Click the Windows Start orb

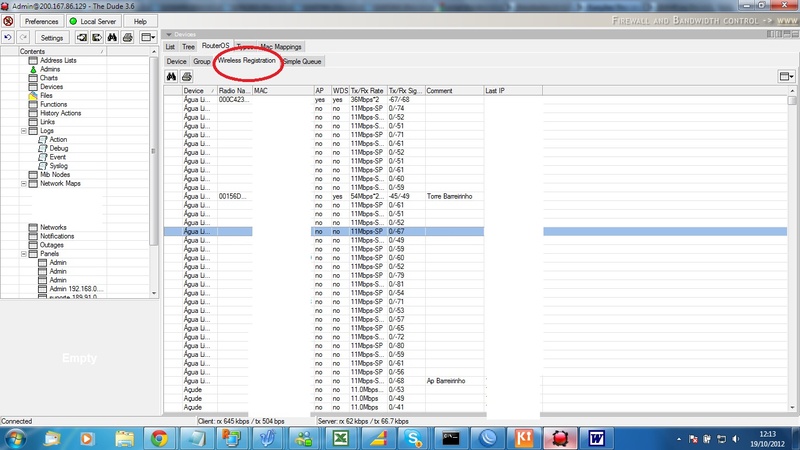pyautogui.click(x=15, y=438)
